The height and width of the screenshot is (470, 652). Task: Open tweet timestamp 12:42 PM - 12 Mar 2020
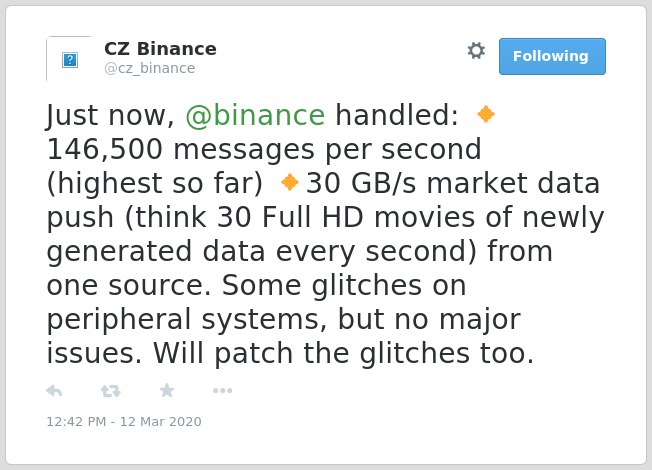click(x=124, y=421)
